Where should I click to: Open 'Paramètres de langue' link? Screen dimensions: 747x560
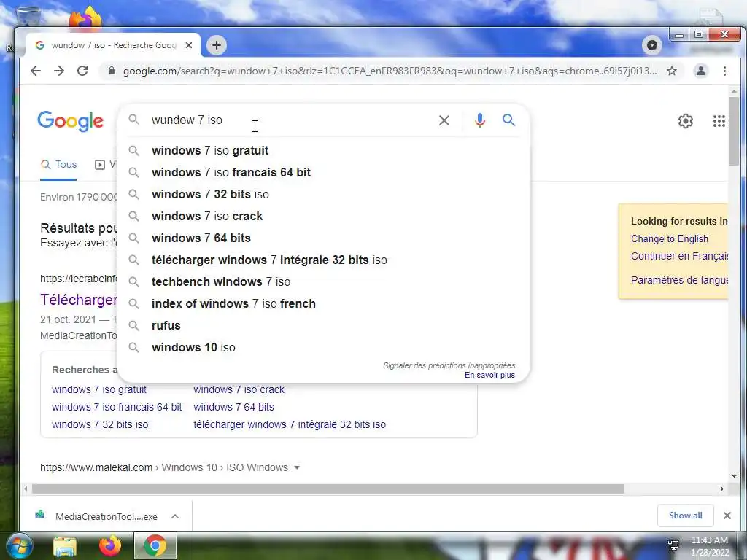click(x=679, y=280)
